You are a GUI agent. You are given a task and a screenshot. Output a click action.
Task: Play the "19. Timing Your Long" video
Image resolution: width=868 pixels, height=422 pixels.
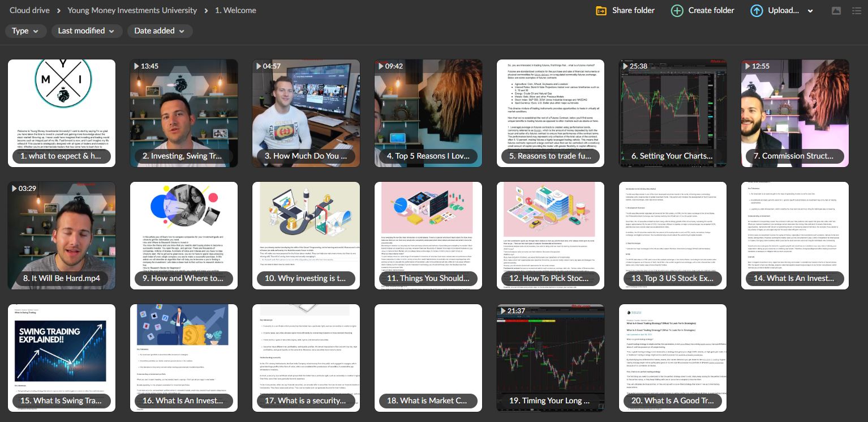[550, 357]
